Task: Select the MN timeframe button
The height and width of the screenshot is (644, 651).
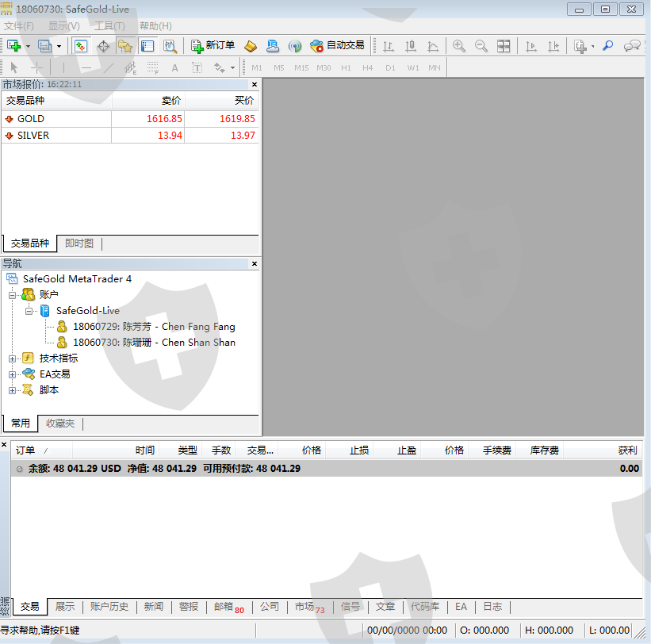Action: click(435, 67)
